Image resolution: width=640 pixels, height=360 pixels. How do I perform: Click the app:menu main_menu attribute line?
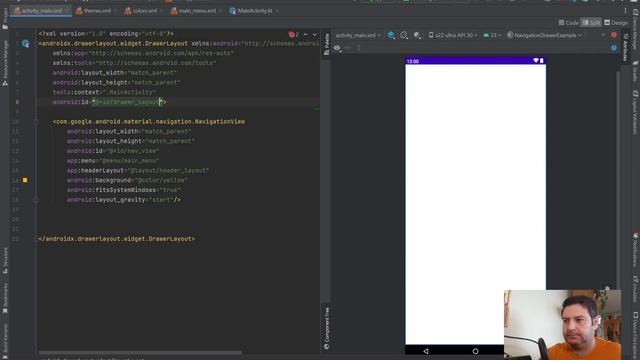113,161
